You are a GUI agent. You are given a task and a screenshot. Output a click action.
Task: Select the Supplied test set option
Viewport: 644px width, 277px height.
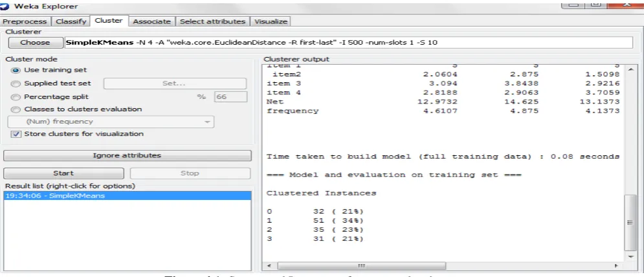pyautogui.click(x=16, y=83)
